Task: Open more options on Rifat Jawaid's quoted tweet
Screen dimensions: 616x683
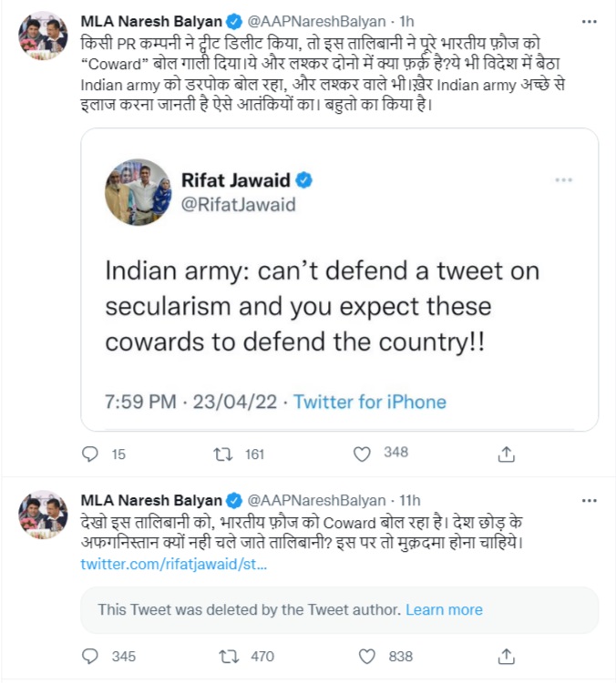Action: [x=564, y=181]
